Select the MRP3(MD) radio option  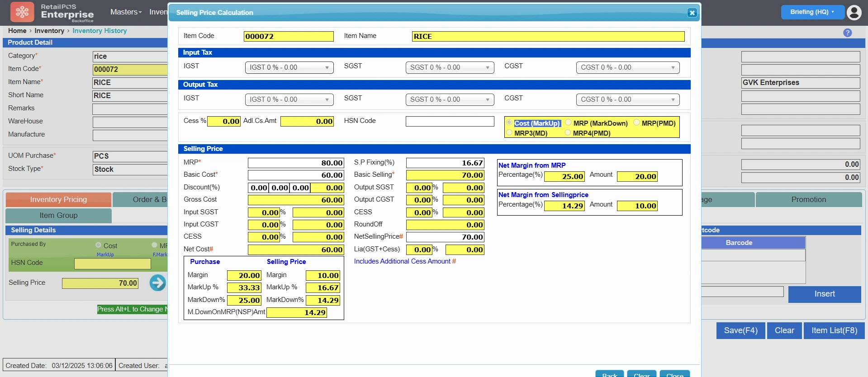point(509,133)
